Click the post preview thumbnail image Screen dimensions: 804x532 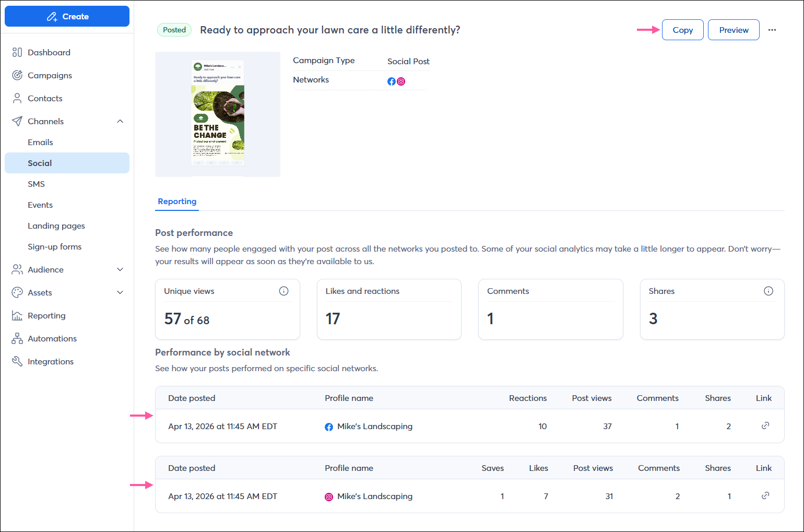(218, 114)
